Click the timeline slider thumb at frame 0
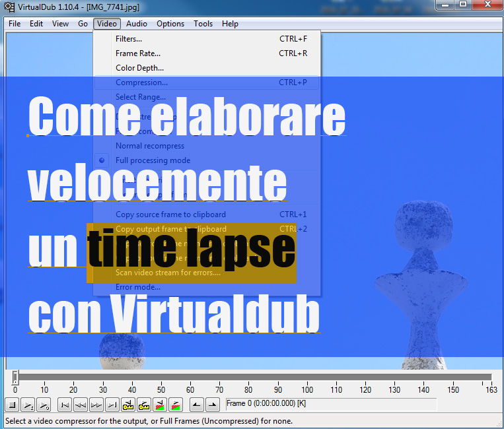504x429 pixels. pos(15,377)
